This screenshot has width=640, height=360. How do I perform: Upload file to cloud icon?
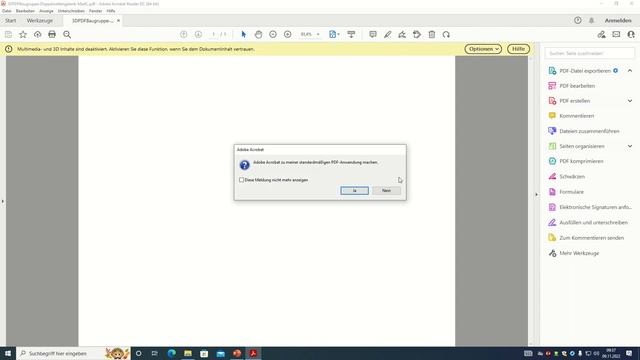coord(38,35)
